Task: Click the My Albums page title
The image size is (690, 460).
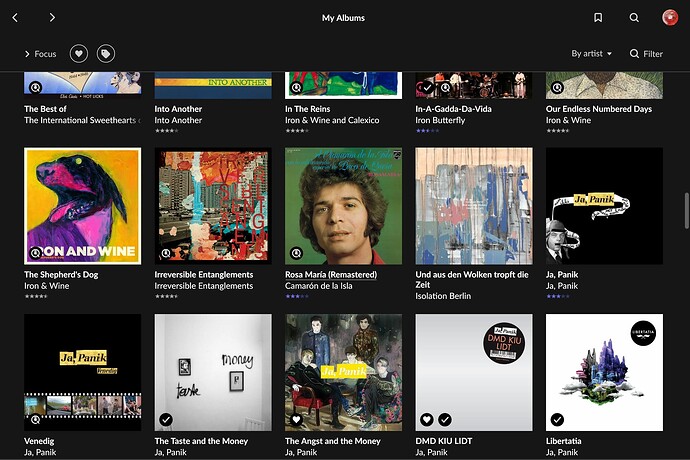Action: (x=343, y=18)
